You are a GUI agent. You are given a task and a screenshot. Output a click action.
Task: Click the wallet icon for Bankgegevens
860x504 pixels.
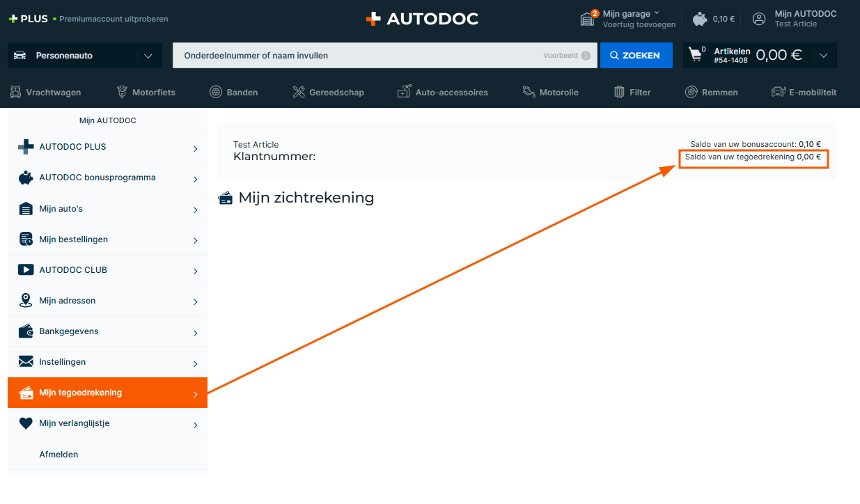[x=26, y=331]
